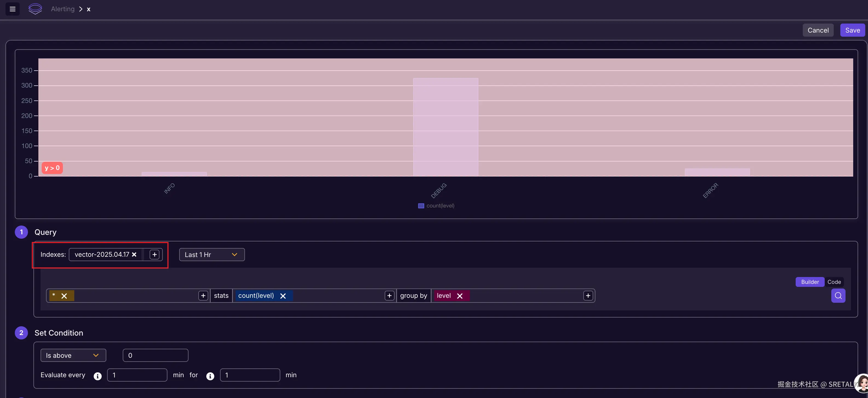The image size is (868, 398).
Task: Navigate to Alerting breadcrumb
Action: 63,9
